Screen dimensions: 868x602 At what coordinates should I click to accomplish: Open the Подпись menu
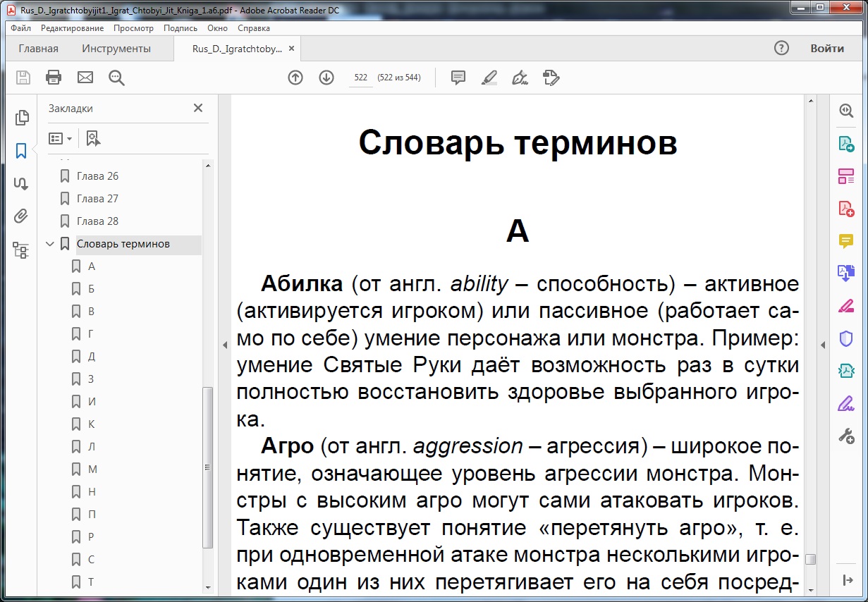tap(181, 28)
